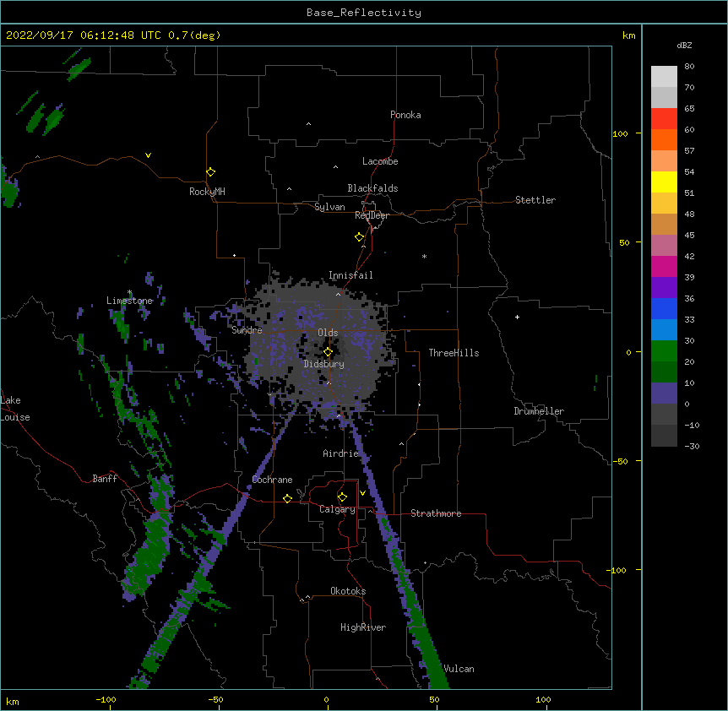Viewport: 728px width, 711px height.
Task: Click the Base_Reflectivity title text
Action: pyautogui.click(x=364, y=13)
